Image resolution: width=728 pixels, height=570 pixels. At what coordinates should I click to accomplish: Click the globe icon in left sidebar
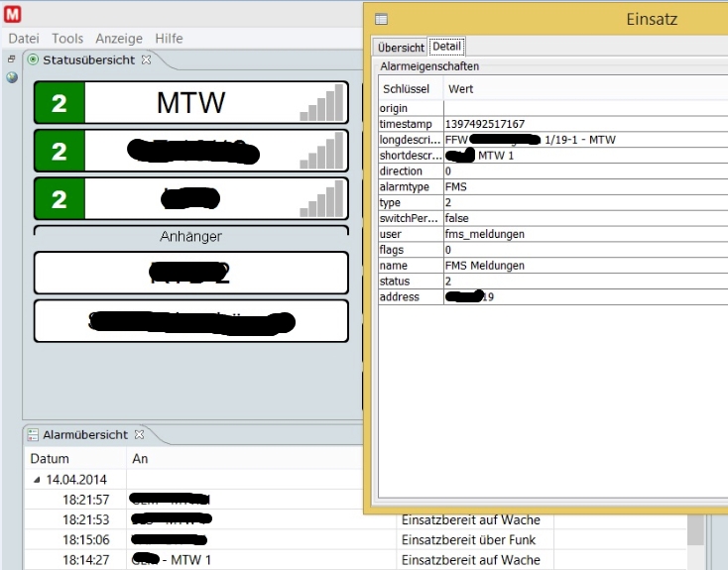coord(12,77)
